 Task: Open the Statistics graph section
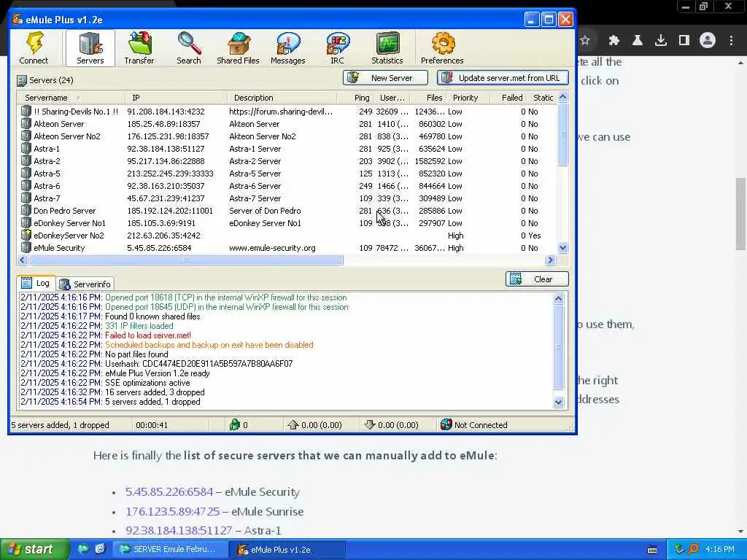coord(387,47)
